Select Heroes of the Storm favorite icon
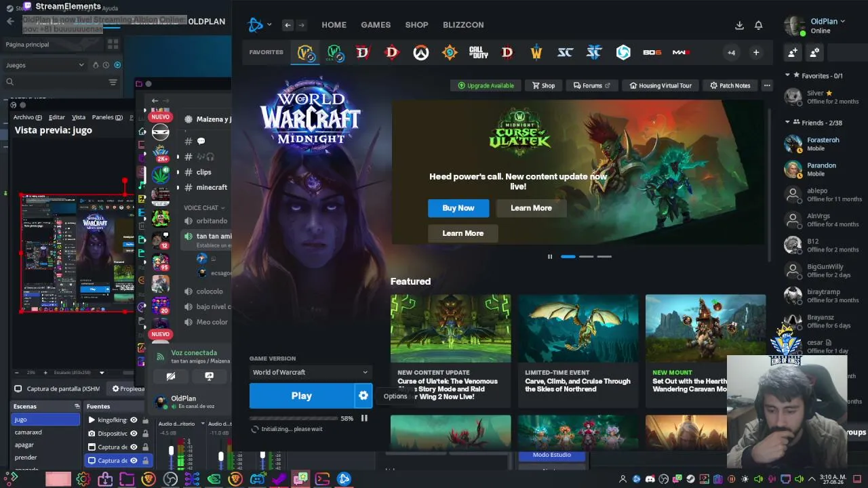Screen dimensions: 868x488 tap(623, 52)
